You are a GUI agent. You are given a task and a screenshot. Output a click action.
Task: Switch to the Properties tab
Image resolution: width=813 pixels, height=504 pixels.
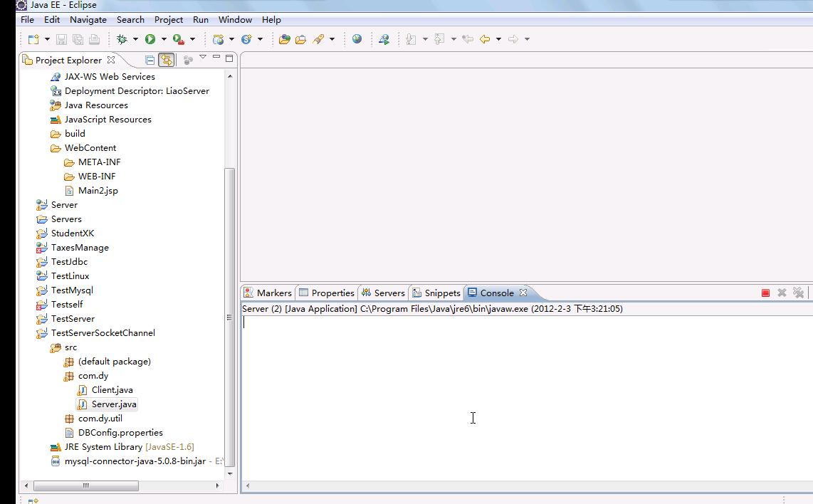point(327,293)
